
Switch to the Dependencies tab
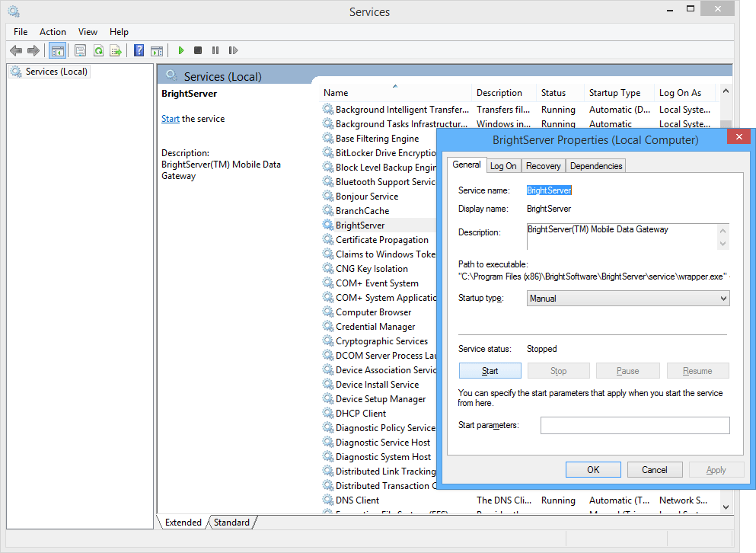coord(596,166)
